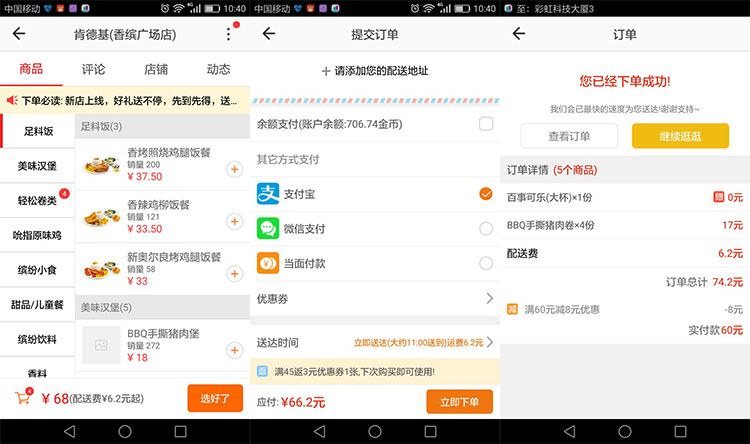Tap the 配送费 6.2元 row
The height and width of the screenshot is (444, 750).
click(x=625, y=254)
